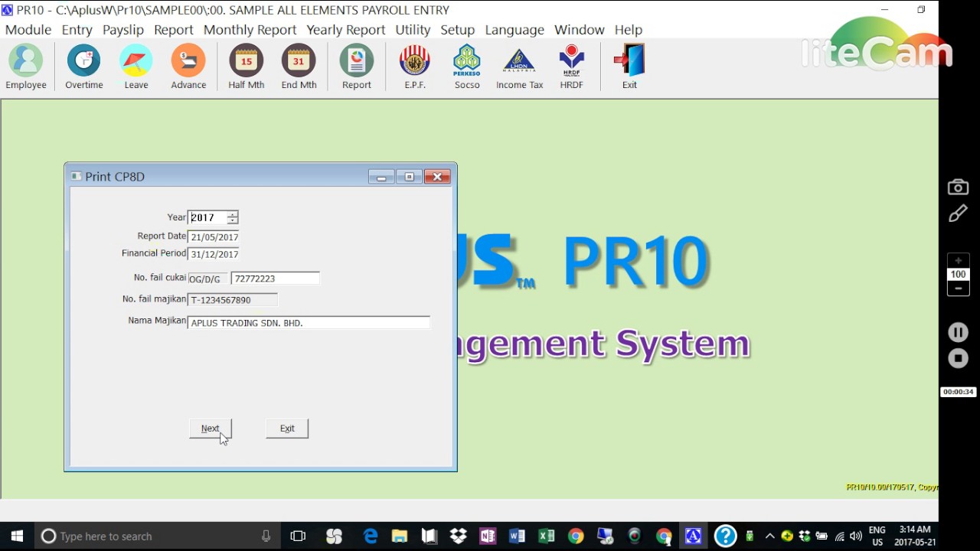Adjust the Year spinner arrows
The width and height of the screenshot is (980, 551).
click(233, 217)
